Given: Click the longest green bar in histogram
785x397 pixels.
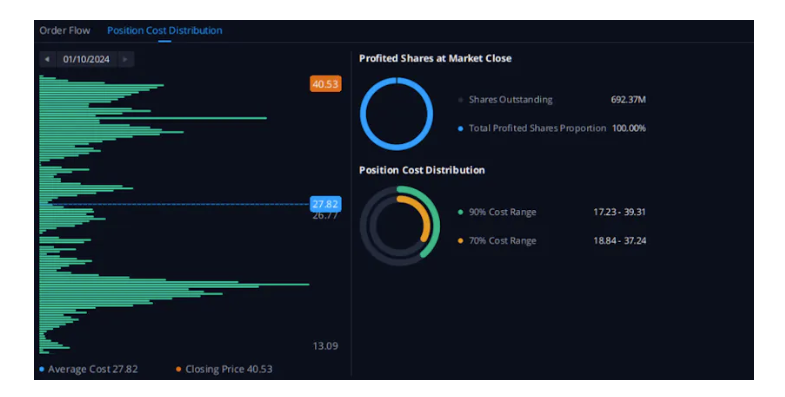Looking at the screenshot, I should click(x=174, y=284).
